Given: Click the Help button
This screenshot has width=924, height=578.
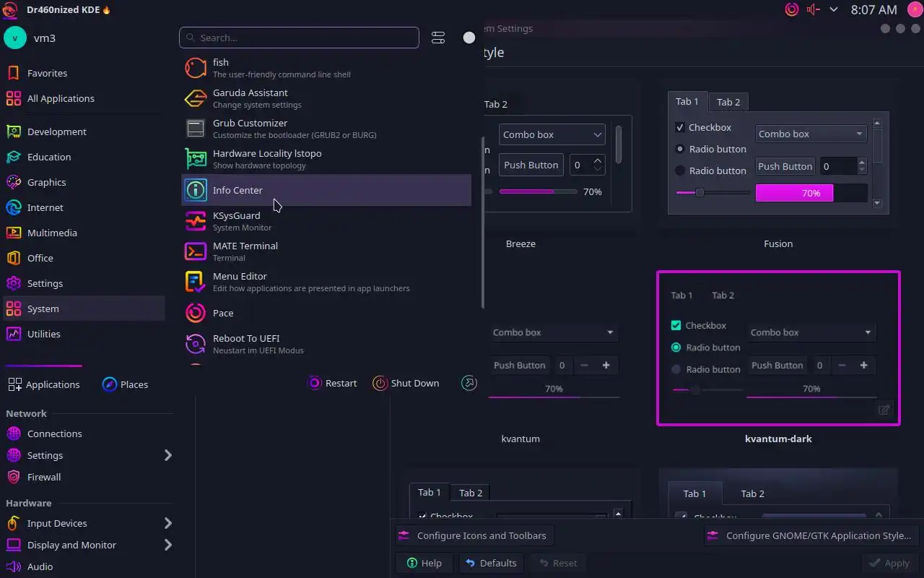Looking at the screenshot, I should (x=424, y=563).
